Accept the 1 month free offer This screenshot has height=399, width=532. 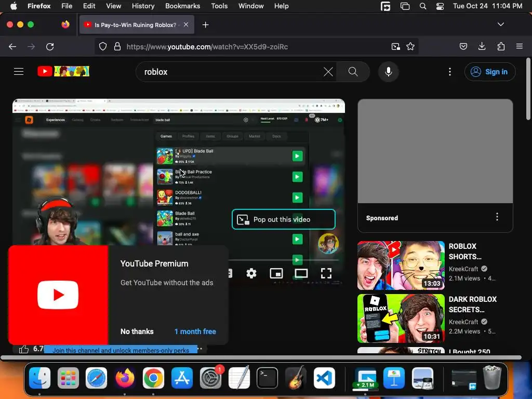tap(195, 331)
